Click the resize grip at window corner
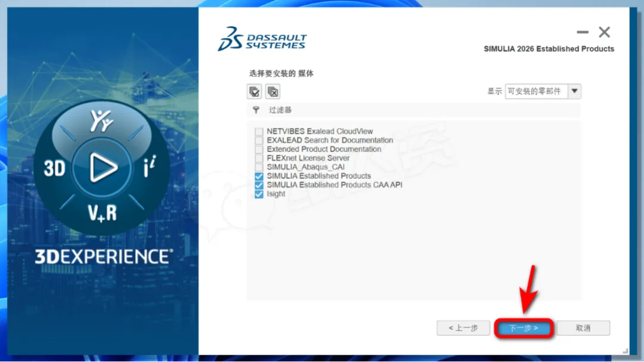 (x=625, y=351)
